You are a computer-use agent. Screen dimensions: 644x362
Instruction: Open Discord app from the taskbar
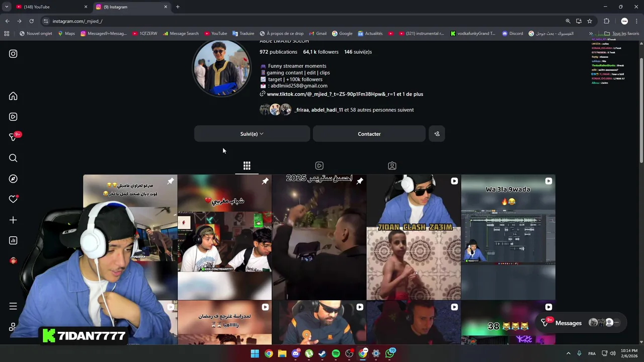295,353
